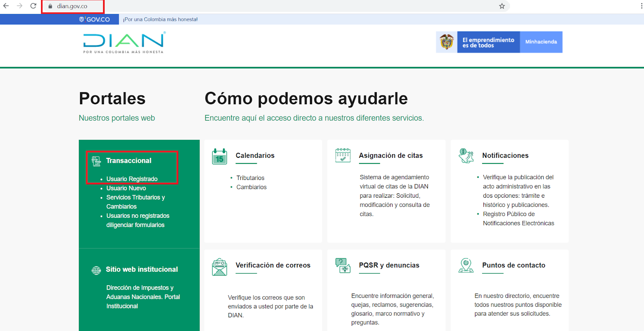Click the Sitio web institucional globe icon
Viewport: 644px width, 331px height.
pyautogui.click(x=96, y=270)
